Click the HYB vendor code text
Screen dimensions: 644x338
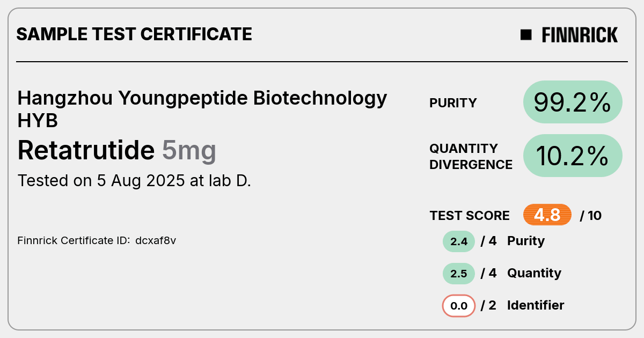(38, 121)
